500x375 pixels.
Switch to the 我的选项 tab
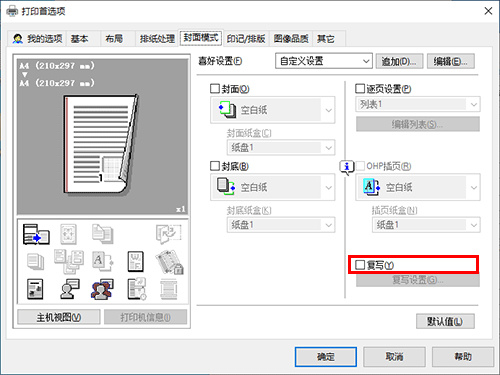(x=37, y=39)
